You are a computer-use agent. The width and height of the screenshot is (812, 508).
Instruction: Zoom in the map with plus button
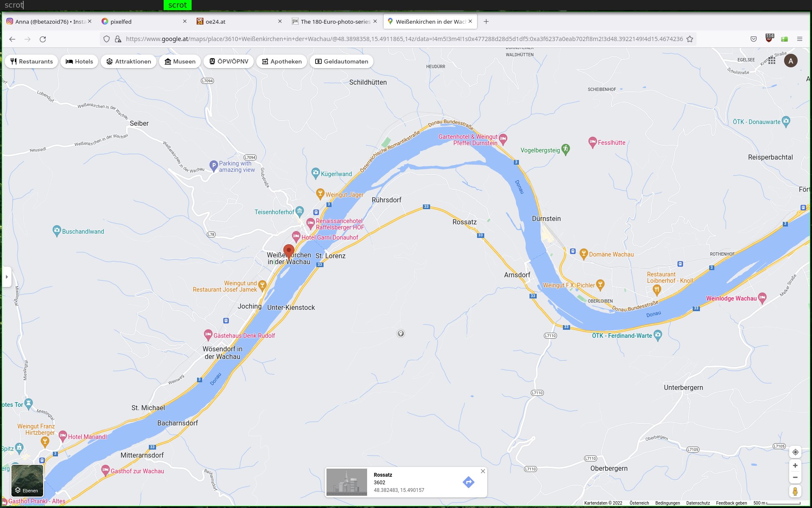point(795,465)
